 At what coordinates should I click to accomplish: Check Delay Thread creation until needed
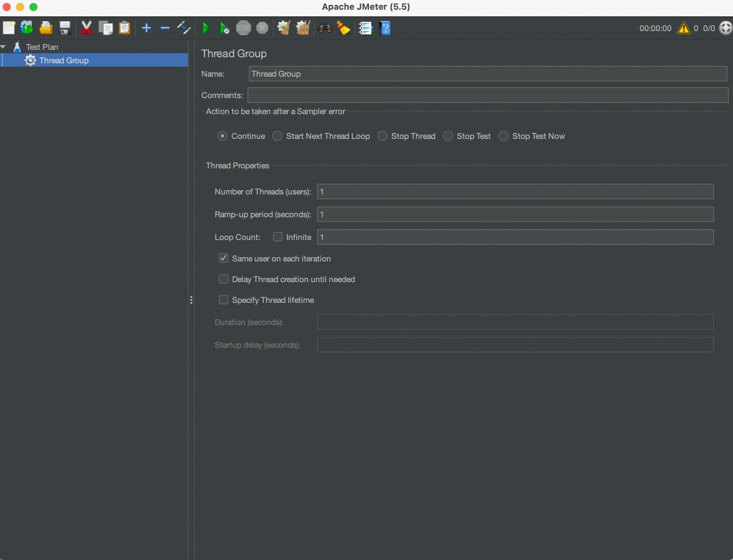[224, 279]
